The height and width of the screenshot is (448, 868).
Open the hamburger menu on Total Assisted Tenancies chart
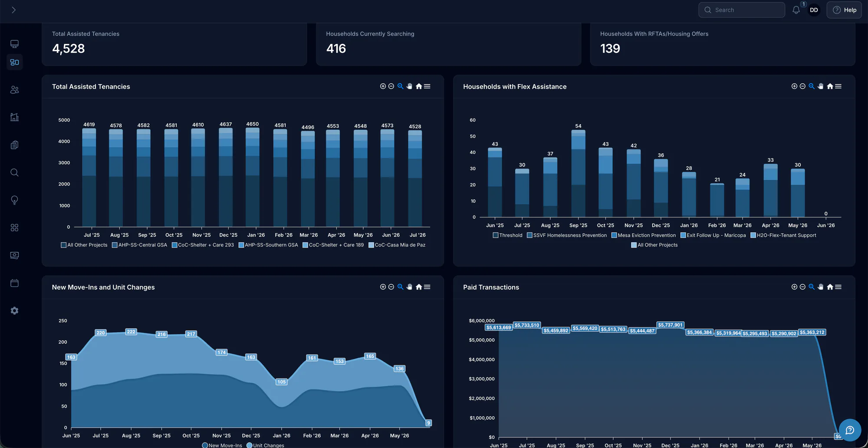coord(427,86)
